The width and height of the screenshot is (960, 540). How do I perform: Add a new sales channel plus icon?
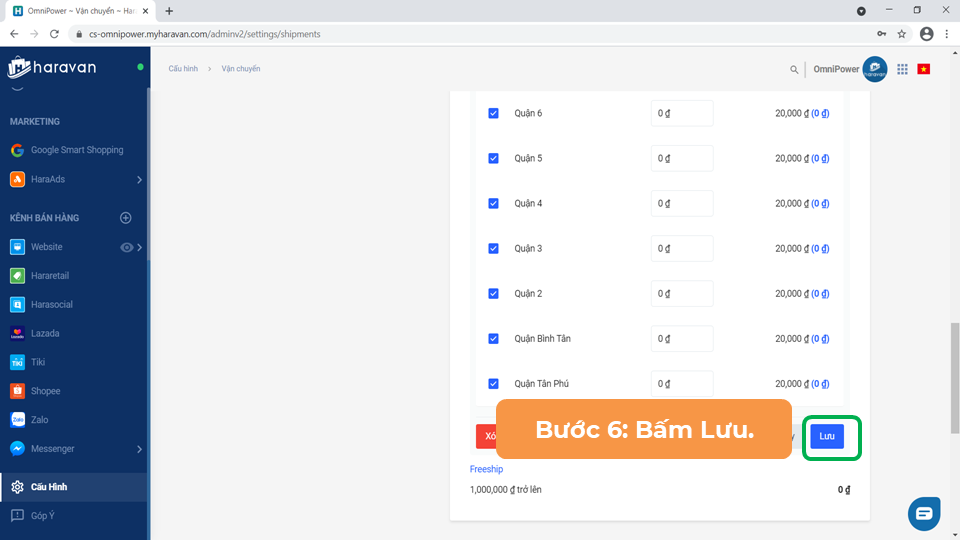tap(126, 218)
